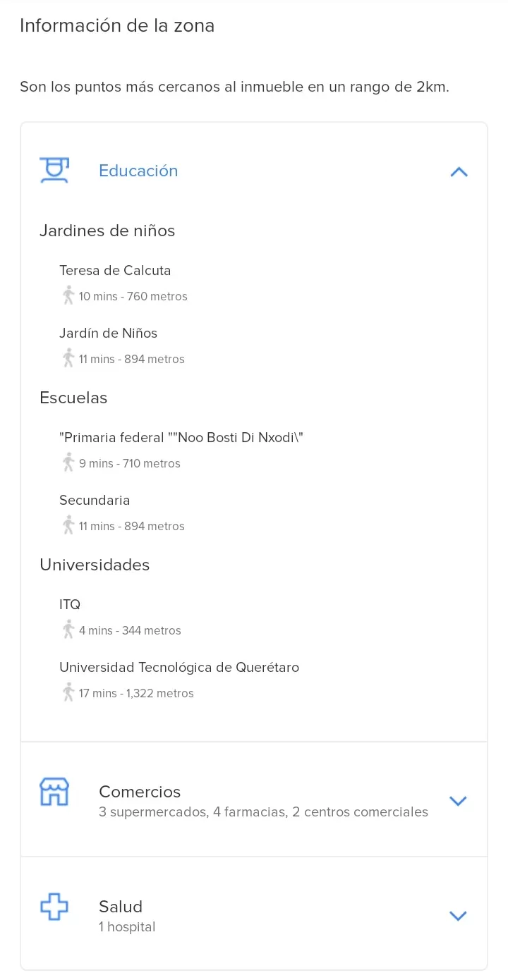Click the Comercios store icon
Screen dimensions: 508x980
tap(54, 792)
